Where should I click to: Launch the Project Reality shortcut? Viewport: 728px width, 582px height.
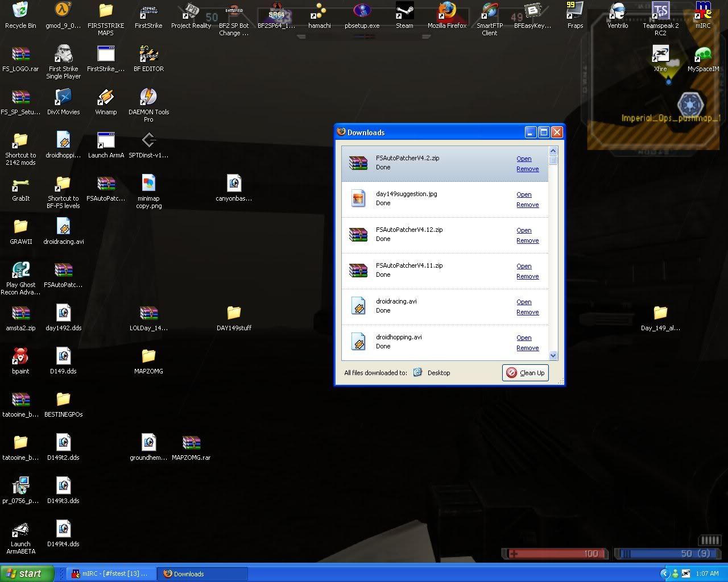191,15
